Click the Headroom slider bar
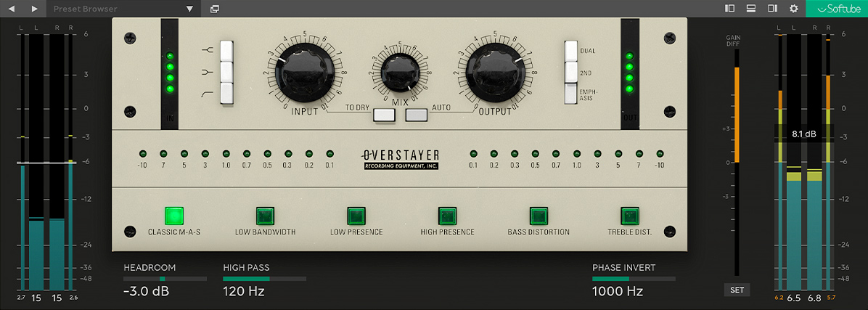 164,279
